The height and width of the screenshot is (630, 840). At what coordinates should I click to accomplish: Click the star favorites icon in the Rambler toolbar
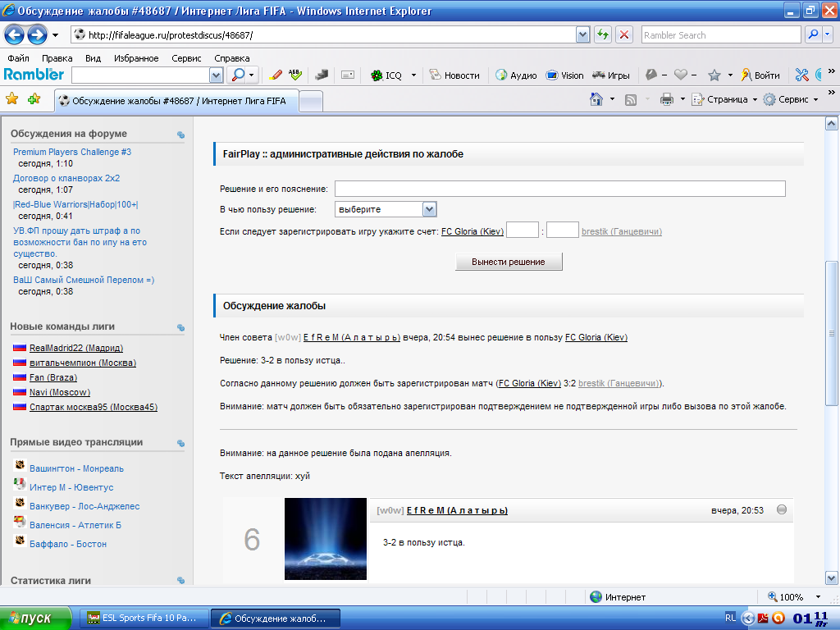(714, 75)
